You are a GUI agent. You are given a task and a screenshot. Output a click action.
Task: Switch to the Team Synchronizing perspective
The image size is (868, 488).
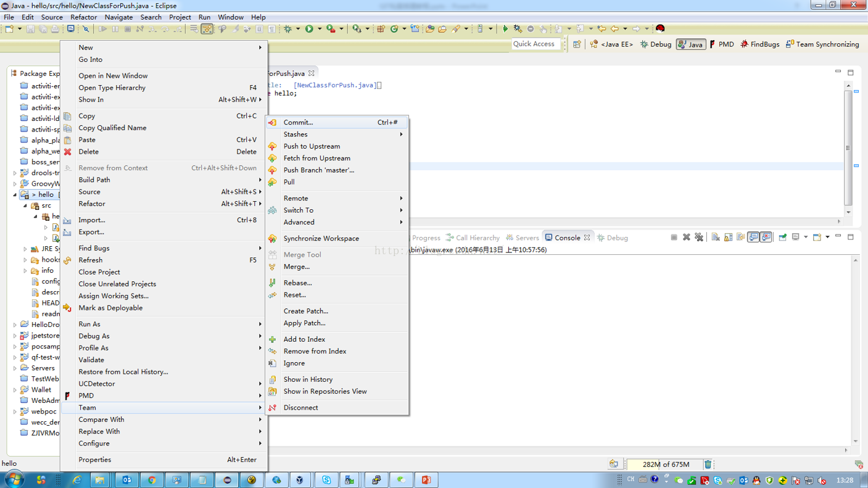822,44
